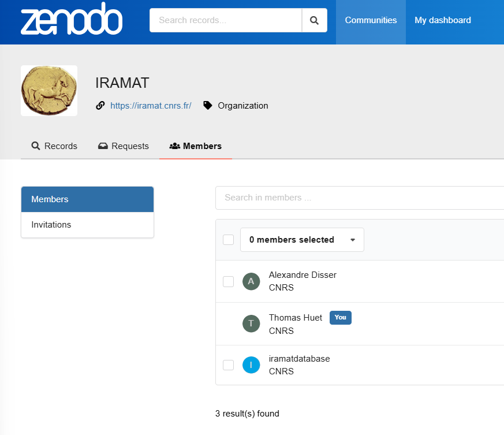Click the Organization type label
This screenshot has height=435, width=504.
tap(242, 106)
